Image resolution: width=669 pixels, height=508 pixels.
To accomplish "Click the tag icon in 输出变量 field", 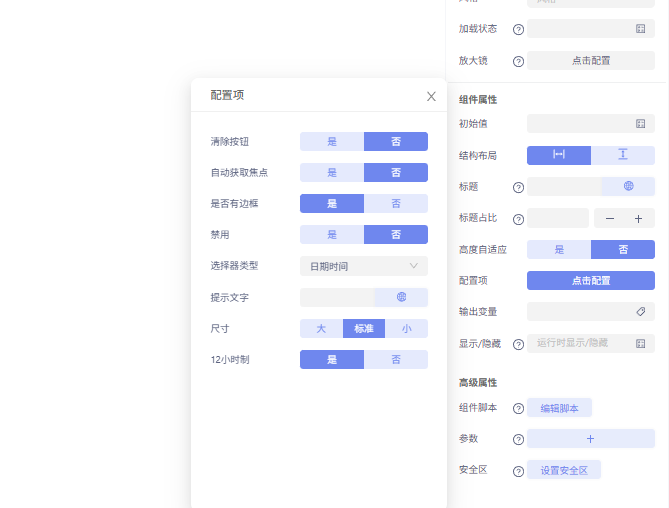I will pyautogui.click(x=640, y=312).
